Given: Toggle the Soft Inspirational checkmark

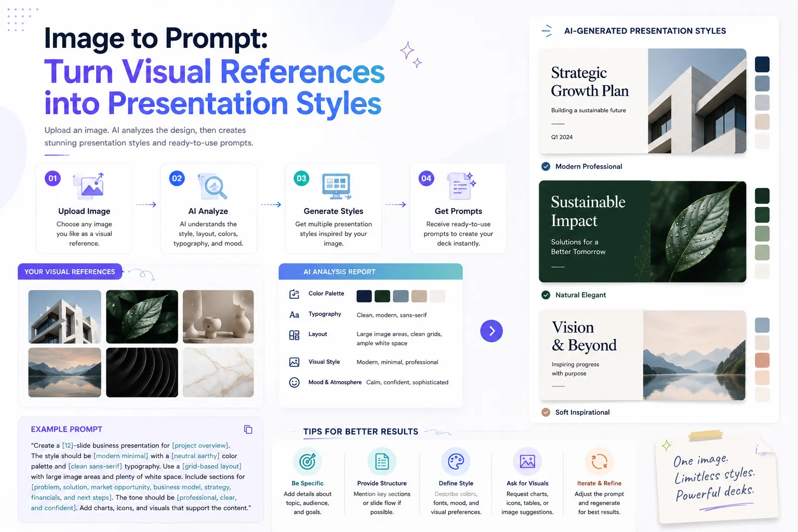Looking at the screenshot, I should (x=546, y=413).
